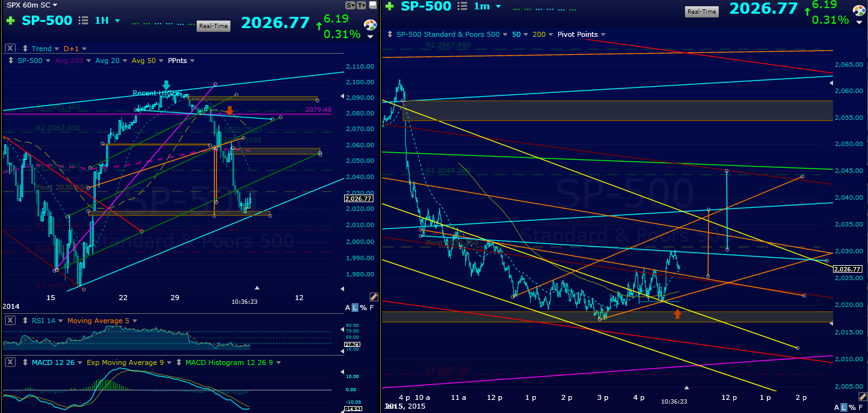
Task: Toggle auto scale A on left chart
Action: pos(348,308)
